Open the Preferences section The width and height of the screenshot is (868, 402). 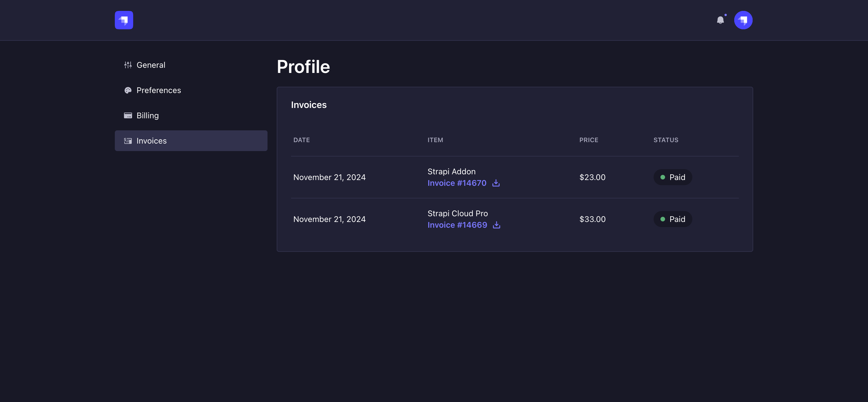click(191, 90)
